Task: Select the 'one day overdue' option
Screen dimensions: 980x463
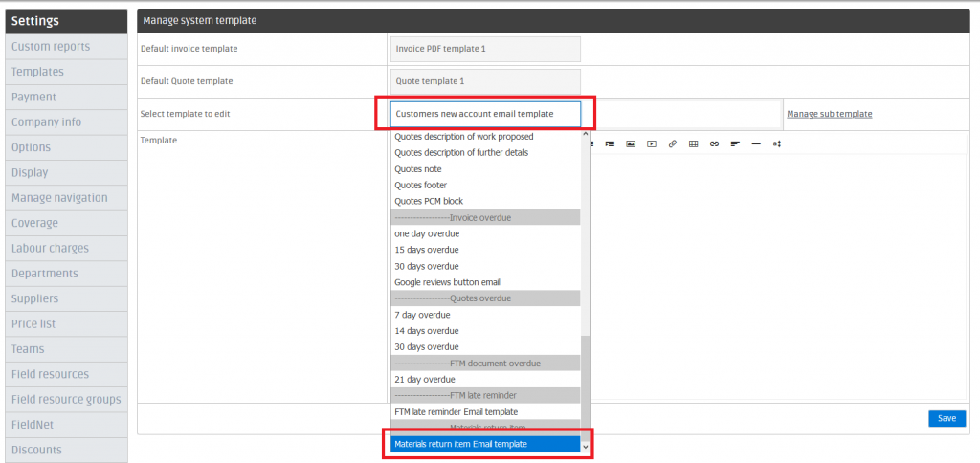Action: click(485, 233)
